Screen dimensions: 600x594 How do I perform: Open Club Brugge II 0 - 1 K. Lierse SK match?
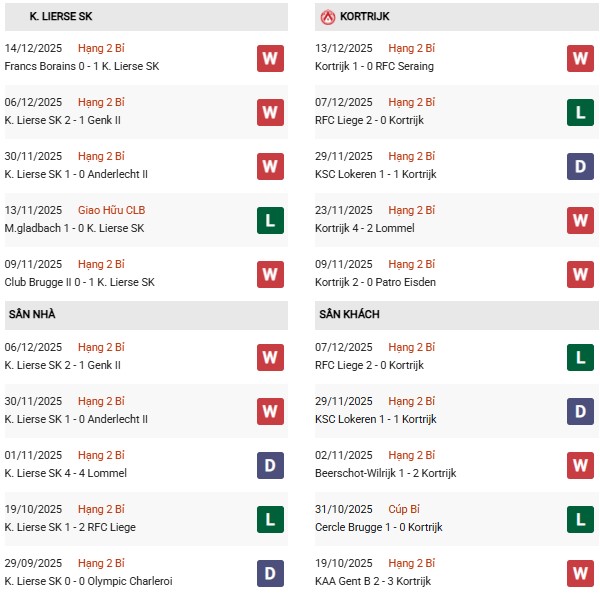pyautogui.click(x=82, y=282)
